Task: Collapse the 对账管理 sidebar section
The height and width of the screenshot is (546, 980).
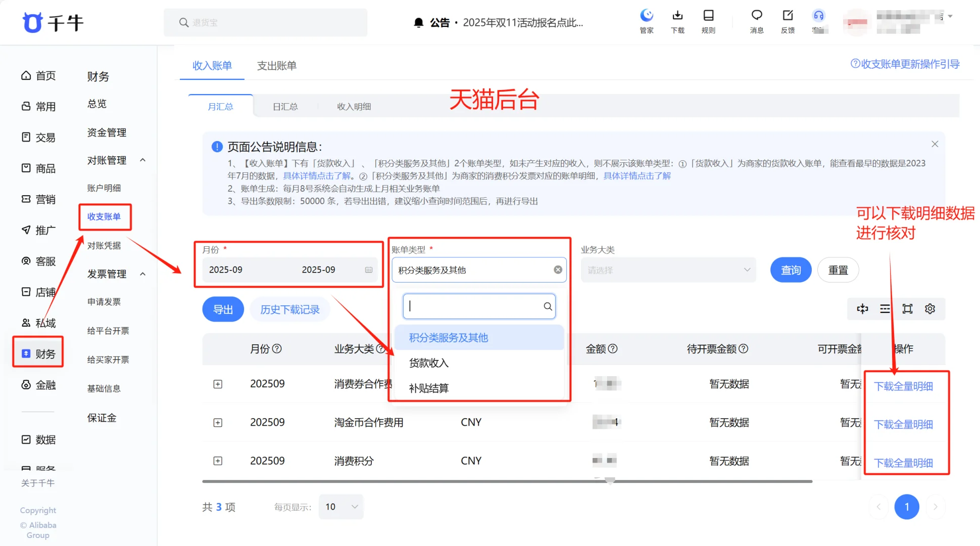Action: pyautogui.click(x=143, y=160)
